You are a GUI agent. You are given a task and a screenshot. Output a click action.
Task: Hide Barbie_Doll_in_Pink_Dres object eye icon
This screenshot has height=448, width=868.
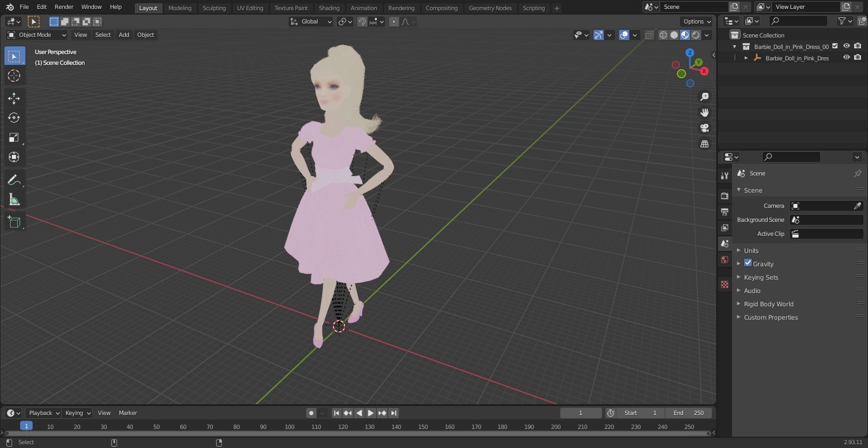(846, 58)
